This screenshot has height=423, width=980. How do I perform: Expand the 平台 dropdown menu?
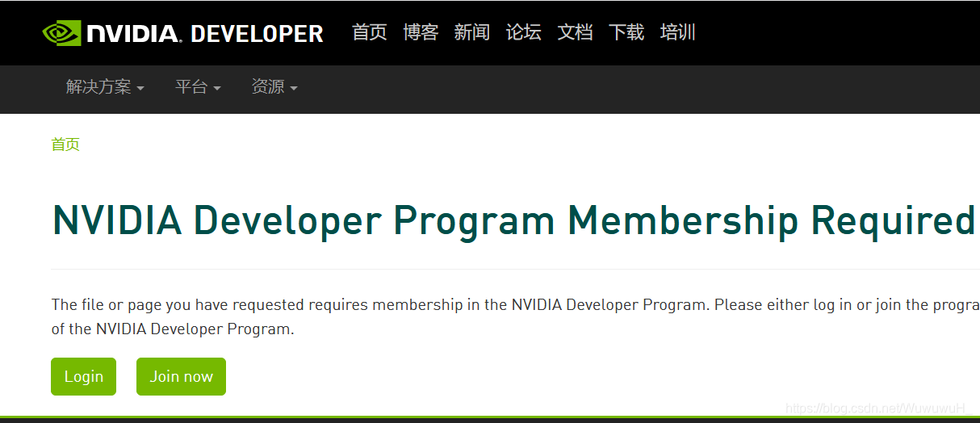[x=198, y=87]
